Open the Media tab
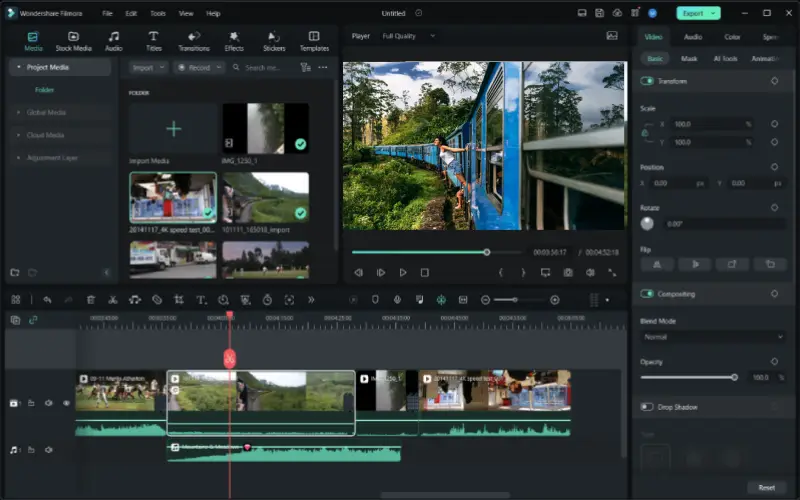 pos(33,41)
